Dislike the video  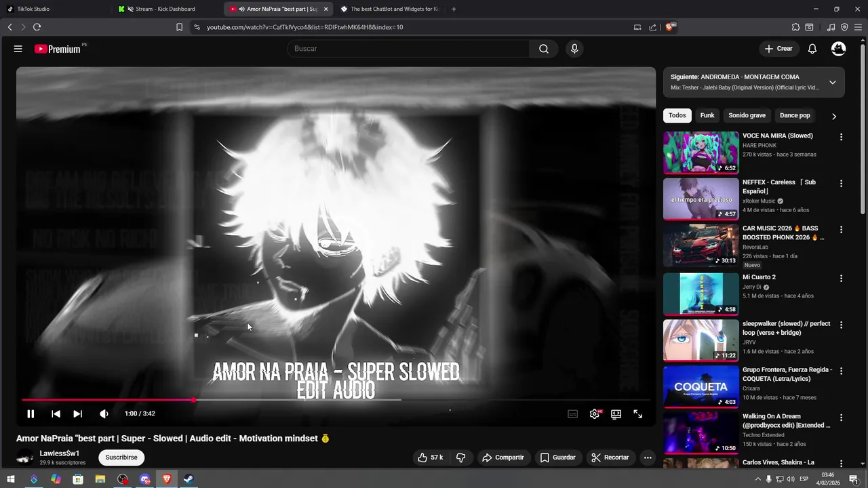(460, 457)
